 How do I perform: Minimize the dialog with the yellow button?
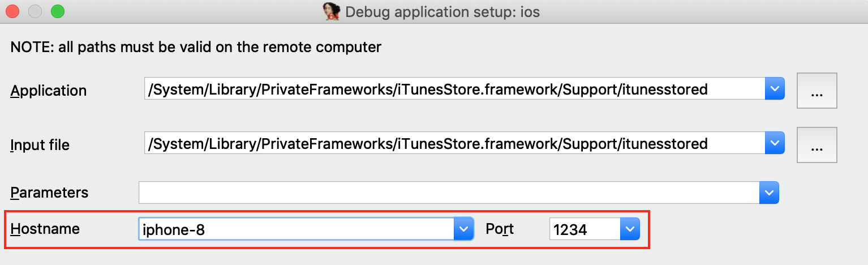pos(35,11)
